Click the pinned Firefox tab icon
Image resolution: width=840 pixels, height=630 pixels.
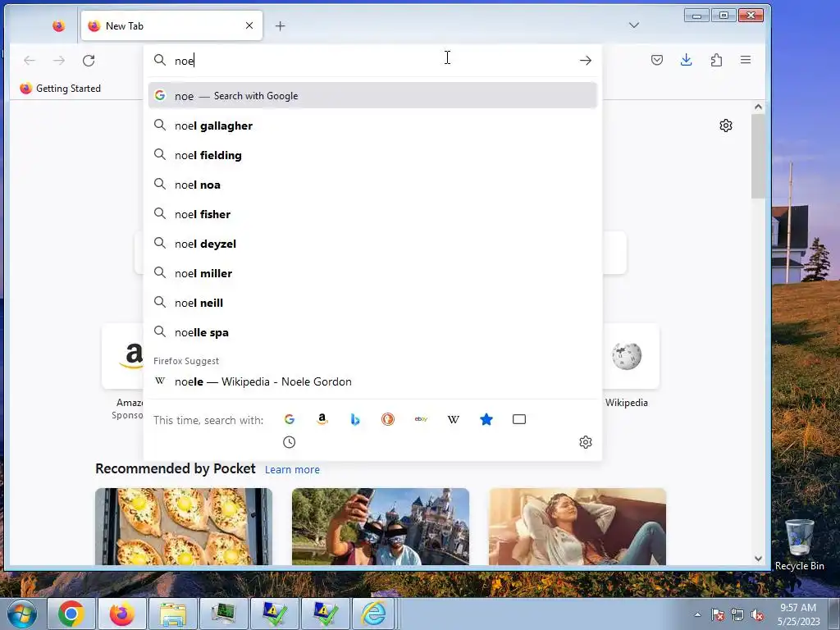coord(58,25)
